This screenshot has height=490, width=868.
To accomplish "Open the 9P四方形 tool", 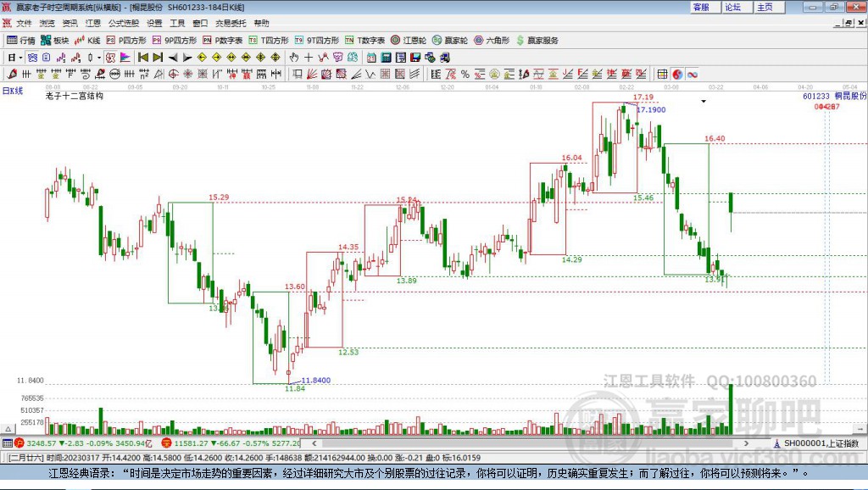I will click(x=175, y=41).
